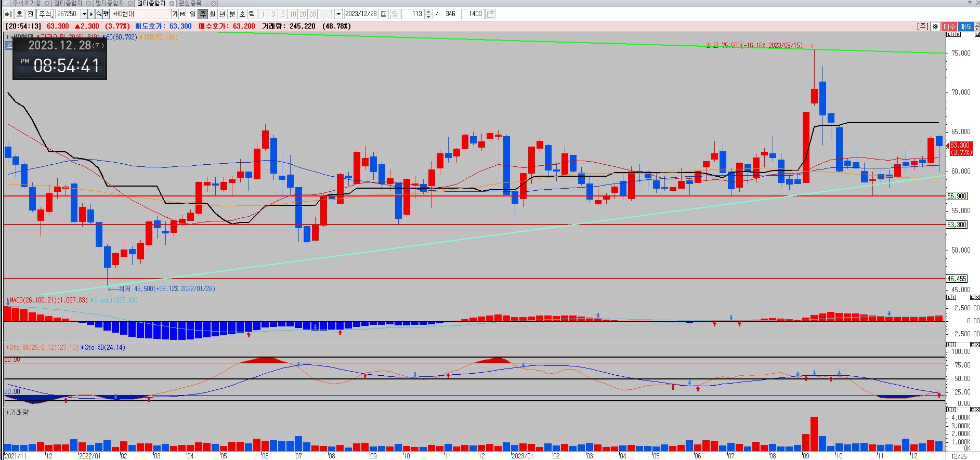The height and width of the screenshot is (460, 980).
Task: Select the weekly (주) period button
Action: coord(203,14)
